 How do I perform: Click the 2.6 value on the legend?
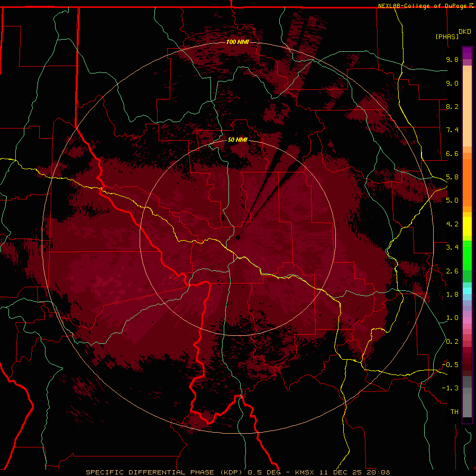point(452,271)
